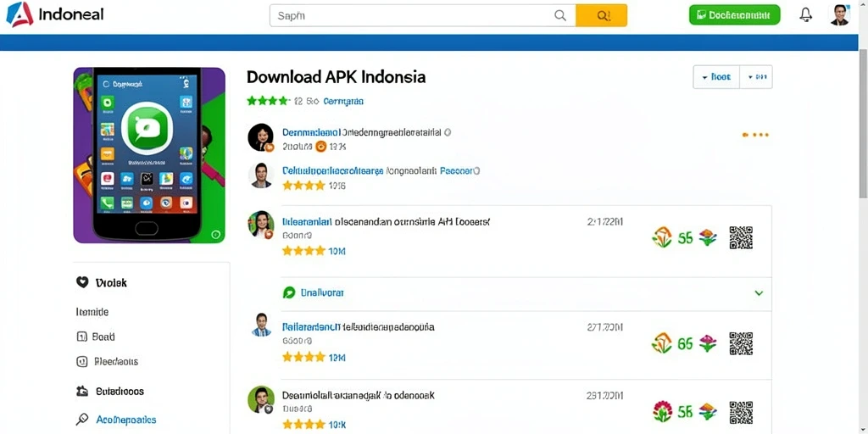Viewport: 868px width, 434px height.
Task: Click star rating in Celuiauoerliacroiteerge row
Action: pyautogui.click(x=303, y=186)
